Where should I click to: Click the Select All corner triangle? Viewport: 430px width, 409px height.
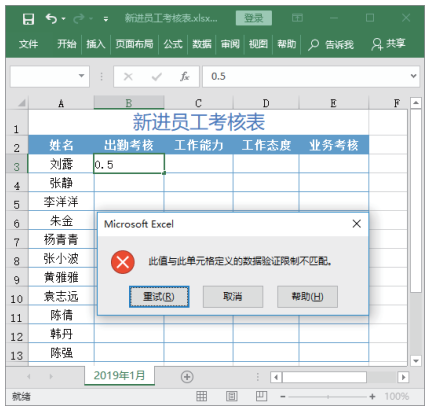[21, 103]
